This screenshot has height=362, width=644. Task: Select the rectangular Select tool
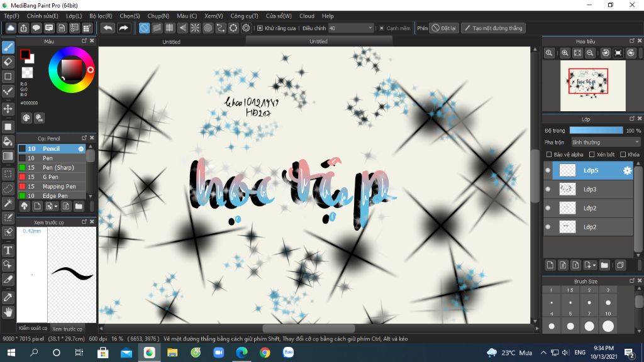point(8,173)
